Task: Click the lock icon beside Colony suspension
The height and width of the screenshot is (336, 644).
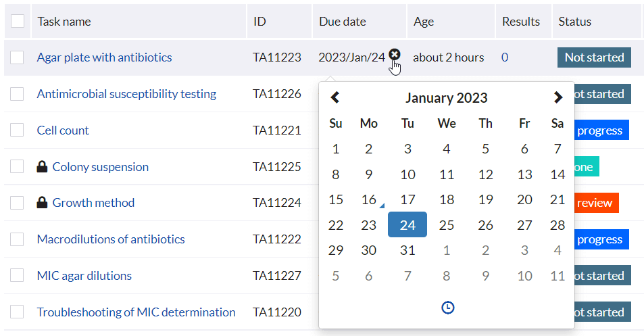Action: tap(42, 167)
